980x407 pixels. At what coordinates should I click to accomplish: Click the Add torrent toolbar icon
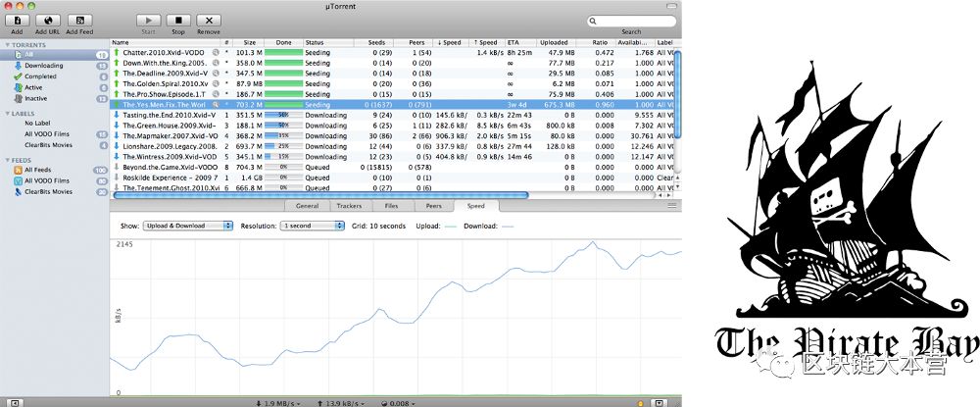(x=17, y=21)
